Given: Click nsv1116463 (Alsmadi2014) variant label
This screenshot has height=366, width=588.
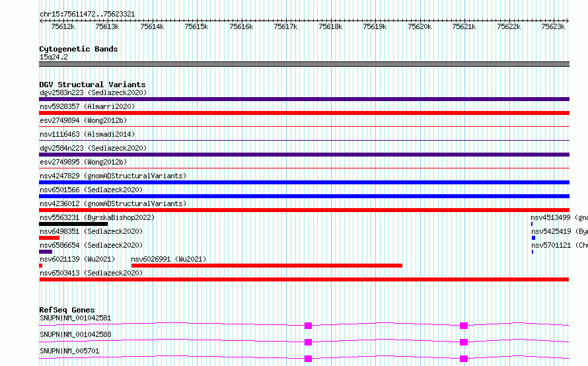Looking at the screenshot, I should pyautogui.click(x=87, y=134).
